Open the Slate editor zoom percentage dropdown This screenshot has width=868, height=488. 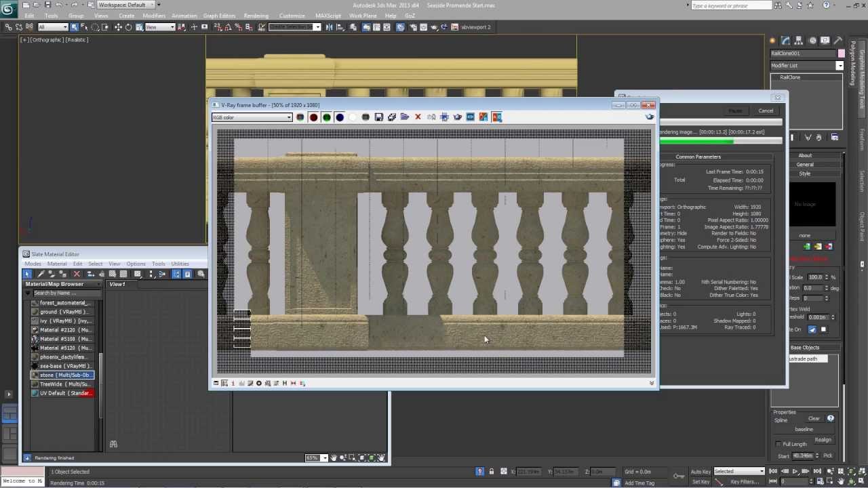pyautogui.click(x=316, y=457)
